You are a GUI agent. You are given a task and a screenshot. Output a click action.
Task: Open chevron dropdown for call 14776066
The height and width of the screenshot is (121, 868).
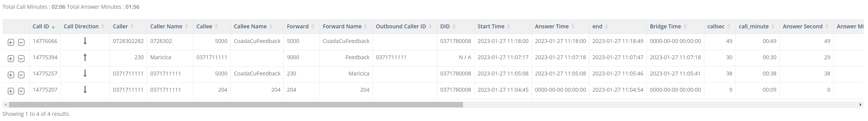point(21,42)
